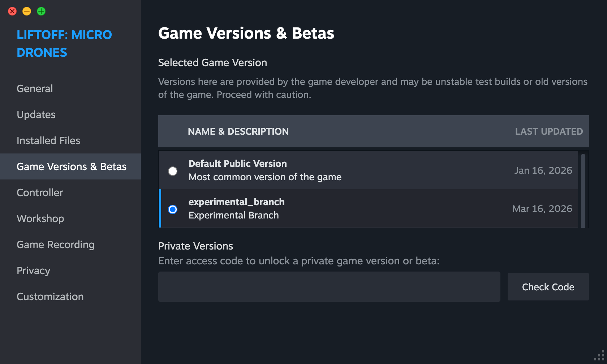Viewport: 607px width, 364px height.
Task: Open the Controller settings page
Action: coord(40,192)
